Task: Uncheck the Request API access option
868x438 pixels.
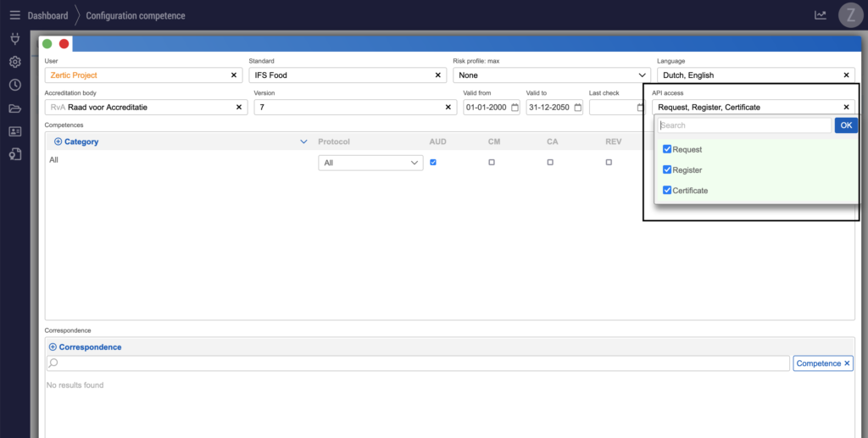Action: [x=667, y=149]
